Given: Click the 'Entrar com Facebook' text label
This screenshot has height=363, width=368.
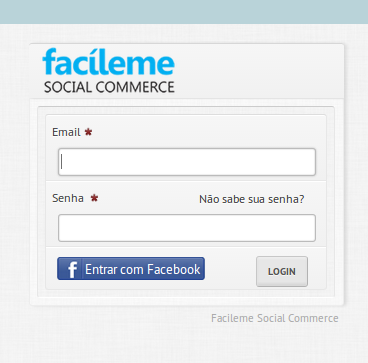Looking at the screenshot, I should tap(143, 269).
